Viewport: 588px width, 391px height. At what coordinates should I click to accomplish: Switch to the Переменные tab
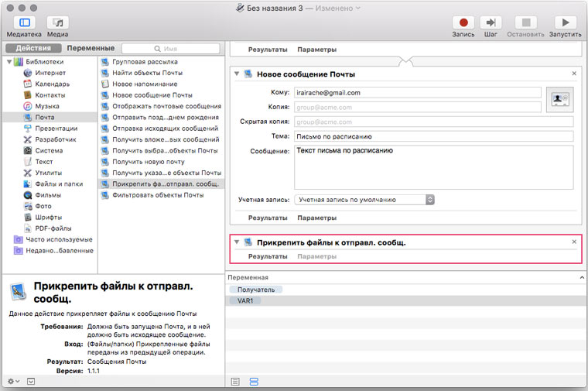click(x=91, y=48)
